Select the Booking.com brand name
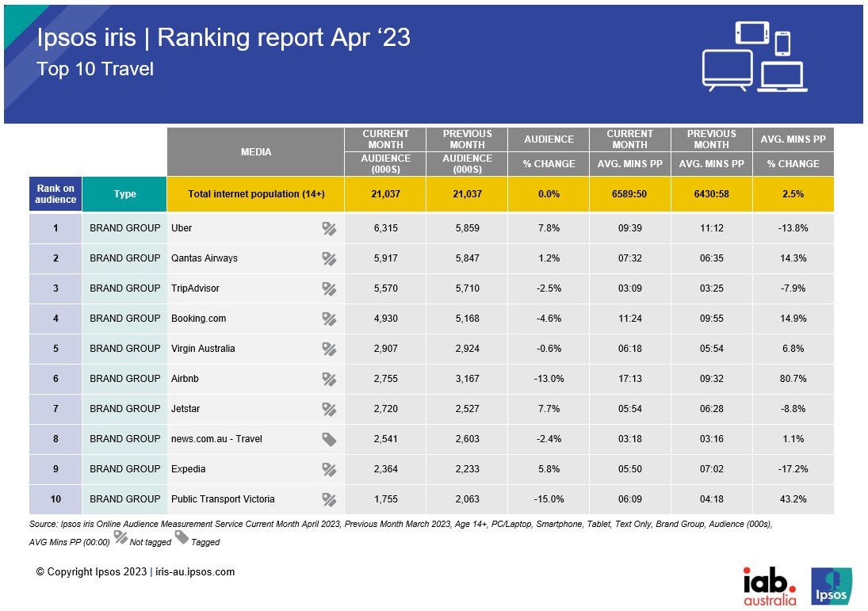Screen dimensions: 868x611 pyautogui.click(x=199, y=319)
